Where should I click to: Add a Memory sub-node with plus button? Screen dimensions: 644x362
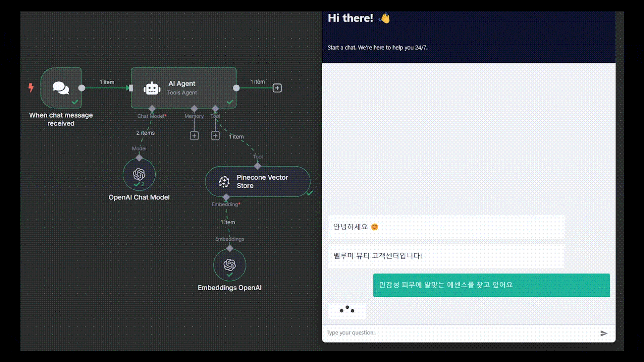click(194, 136)
